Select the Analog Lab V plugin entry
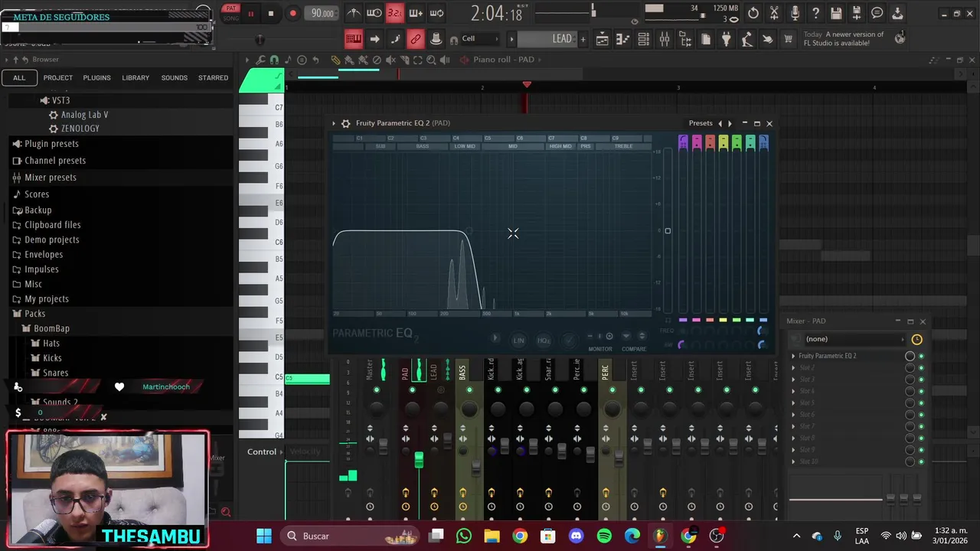 pyautogui.click(x=84, y=115)
